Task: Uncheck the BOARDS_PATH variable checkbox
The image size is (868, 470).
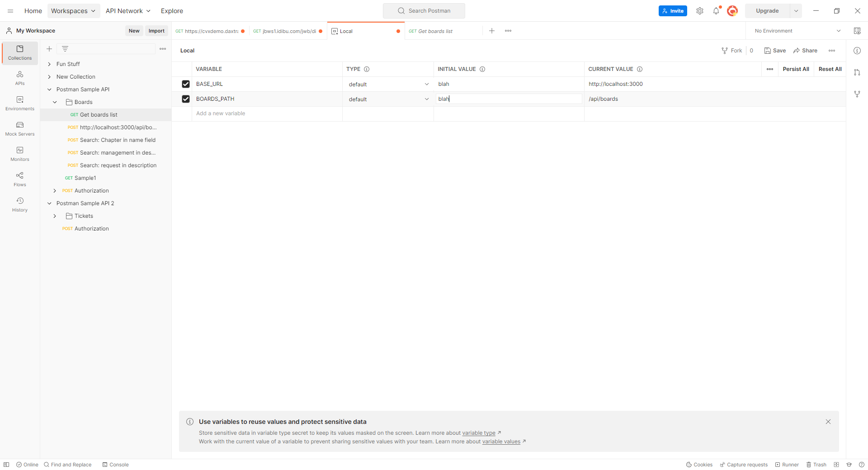Action: 186,99
